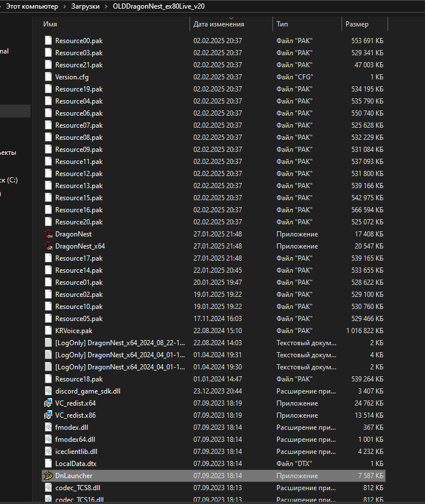Select the Resource13.pak file name

pyautogui.click(x=79, y=186)
